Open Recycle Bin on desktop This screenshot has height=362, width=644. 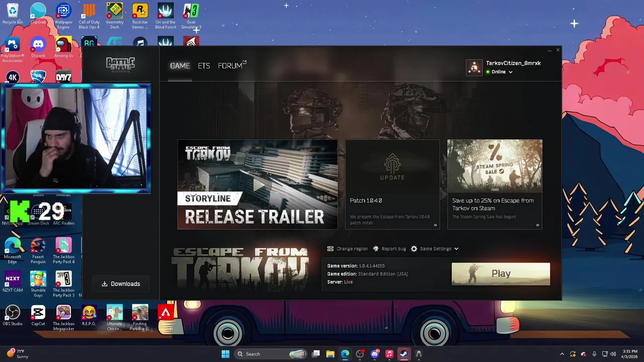click(x=13, y=14)
